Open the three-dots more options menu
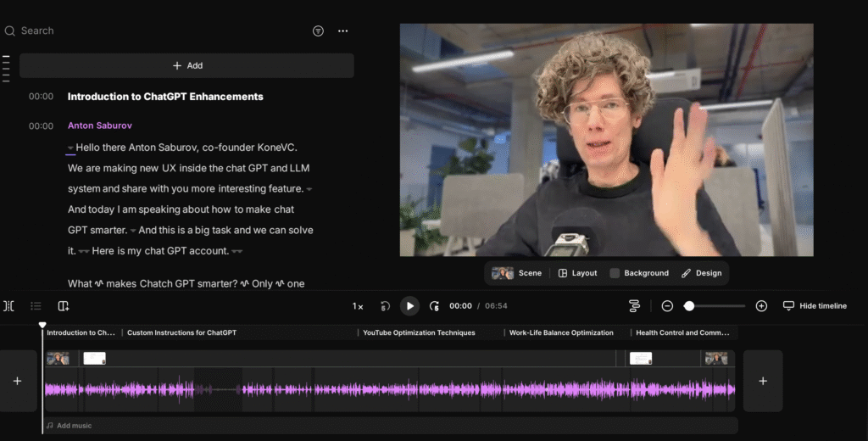Screen dimensions: 868x441 point(342,31)
